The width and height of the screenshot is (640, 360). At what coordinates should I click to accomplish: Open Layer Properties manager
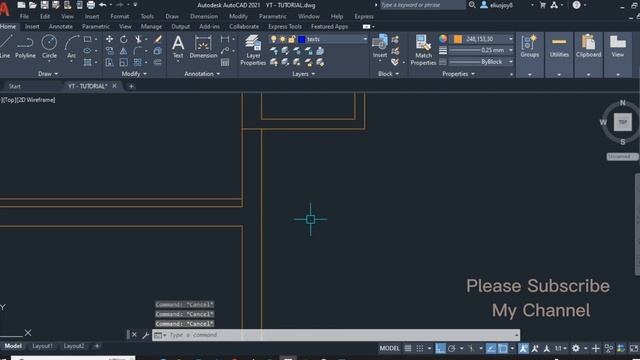click(253, 50)
